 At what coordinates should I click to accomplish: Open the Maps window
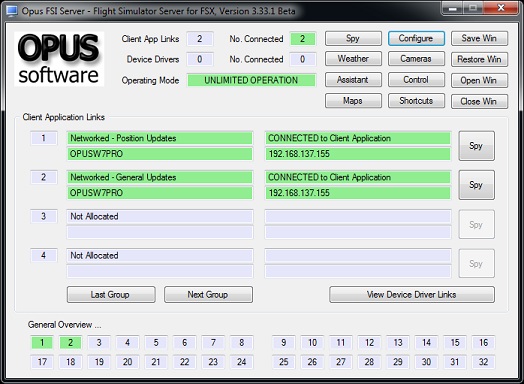click(x=353, y=101)
